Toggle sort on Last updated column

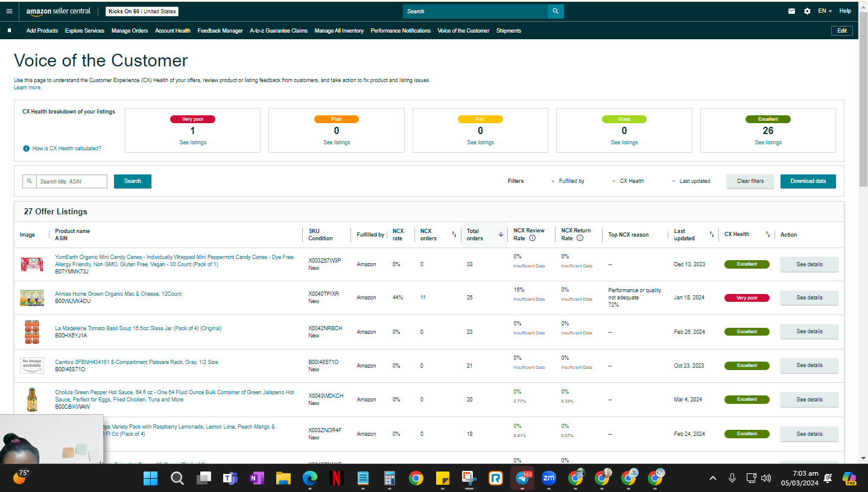(x=711, y=234)
